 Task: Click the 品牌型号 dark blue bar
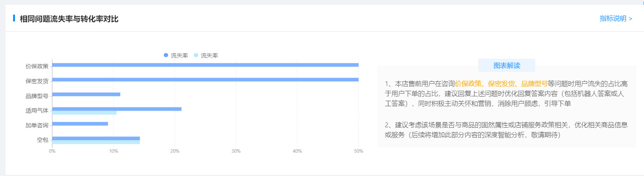pyautogui.click(x=86, y=94)
